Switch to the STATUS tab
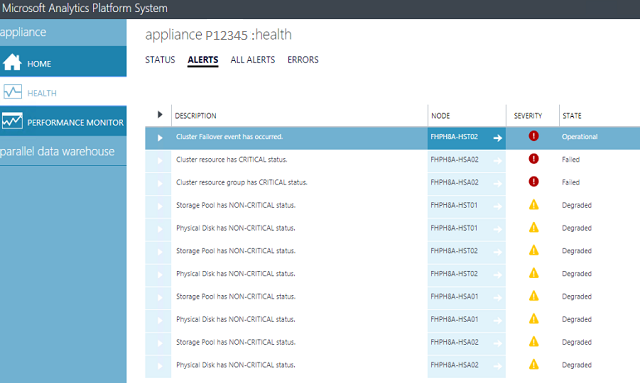Viewport: 640px width, 383px height. click(160, 60)
